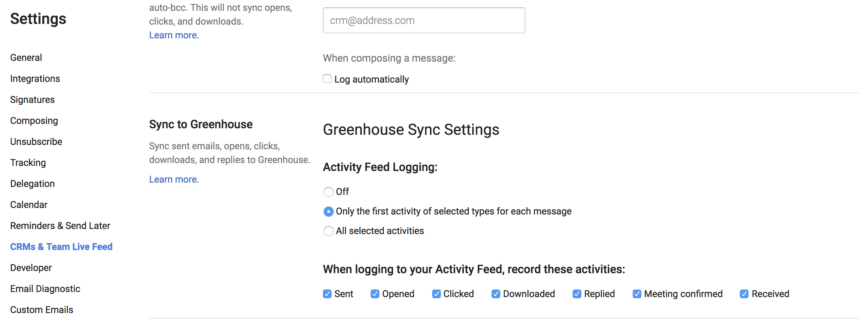868x329 pixels.
Task: Toggle the Replied activity checkbox
Action: [x=577, y=294]
